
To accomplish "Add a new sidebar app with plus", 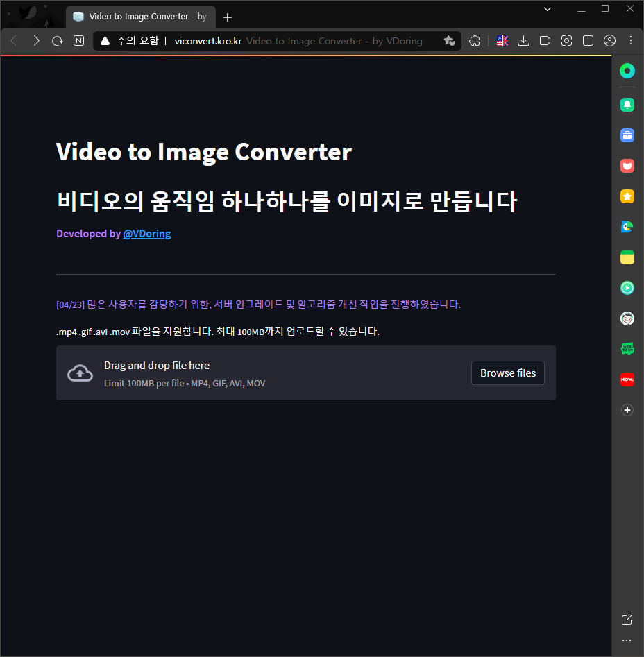I will (627, 410).
